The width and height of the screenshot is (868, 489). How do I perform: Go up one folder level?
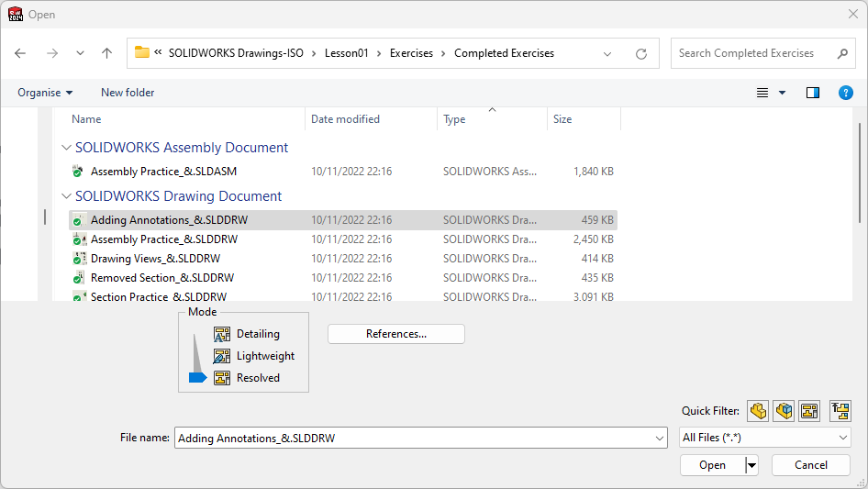(x=106, y=53)
